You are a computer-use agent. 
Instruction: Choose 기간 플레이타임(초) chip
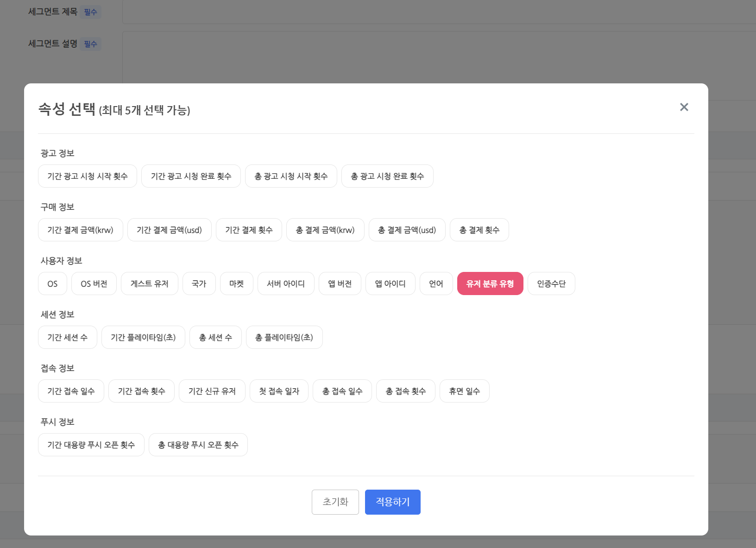(x=143, y=337)
